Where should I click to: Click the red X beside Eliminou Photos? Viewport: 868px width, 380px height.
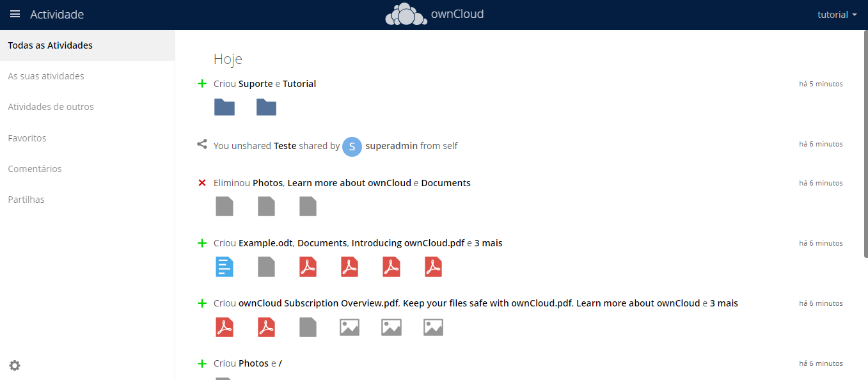(202, 183)
